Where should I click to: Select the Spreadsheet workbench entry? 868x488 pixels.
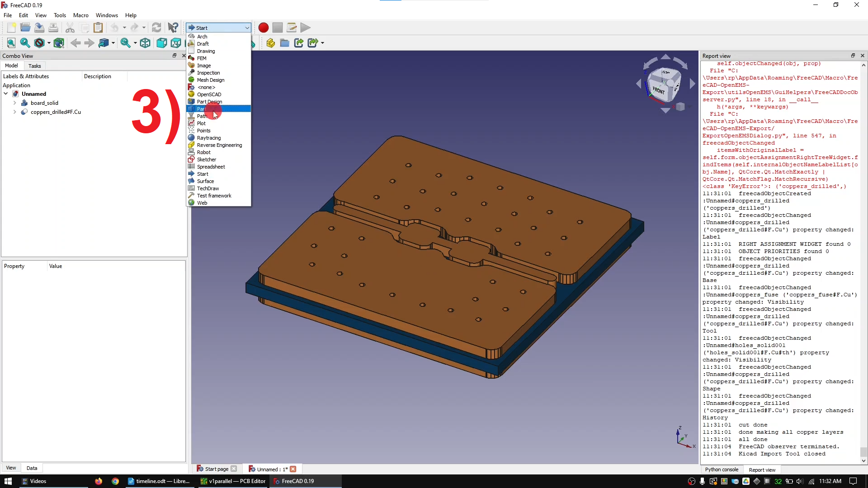(219, 167)
